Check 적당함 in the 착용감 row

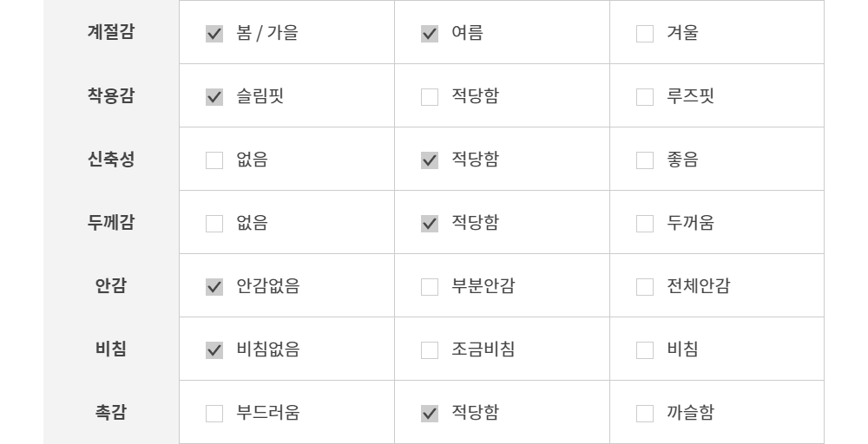click(x=430, y=97)
